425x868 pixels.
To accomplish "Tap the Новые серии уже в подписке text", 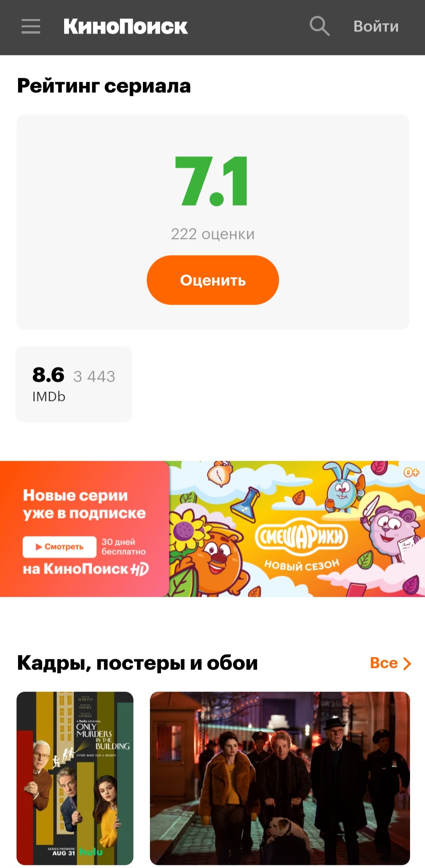I will pos(84,504).
